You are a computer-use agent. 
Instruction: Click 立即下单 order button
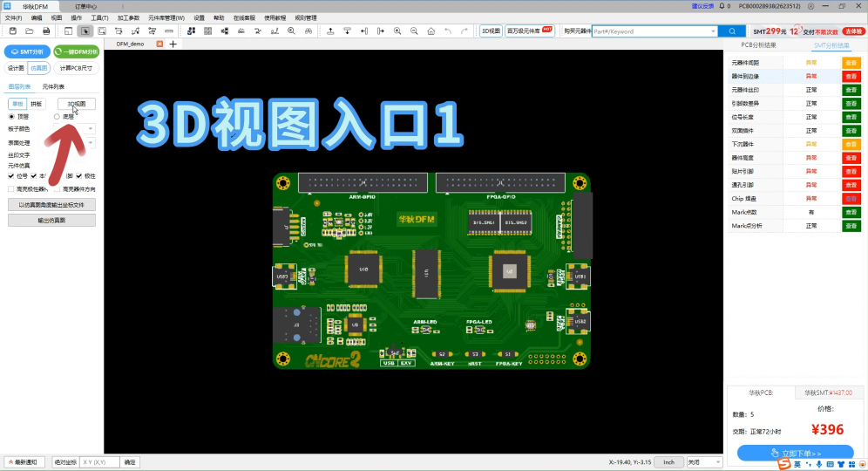[x=796, y=453]
